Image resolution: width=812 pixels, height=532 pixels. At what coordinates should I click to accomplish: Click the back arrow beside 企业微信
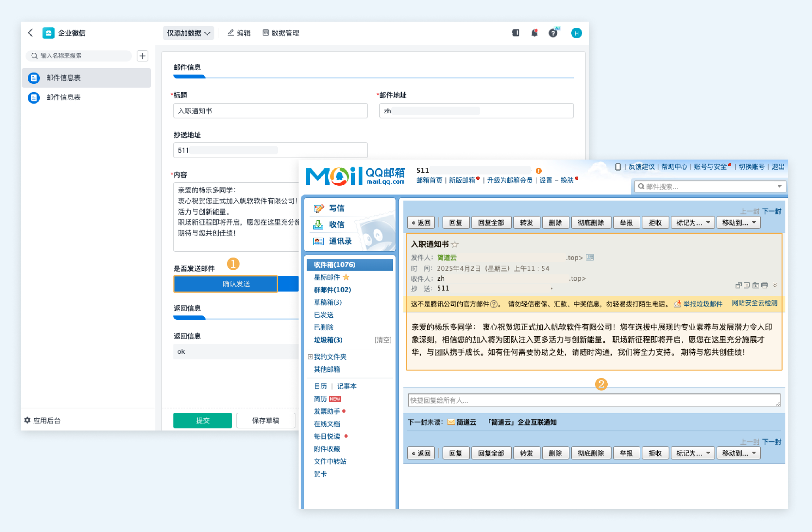(x=30, y=33)
